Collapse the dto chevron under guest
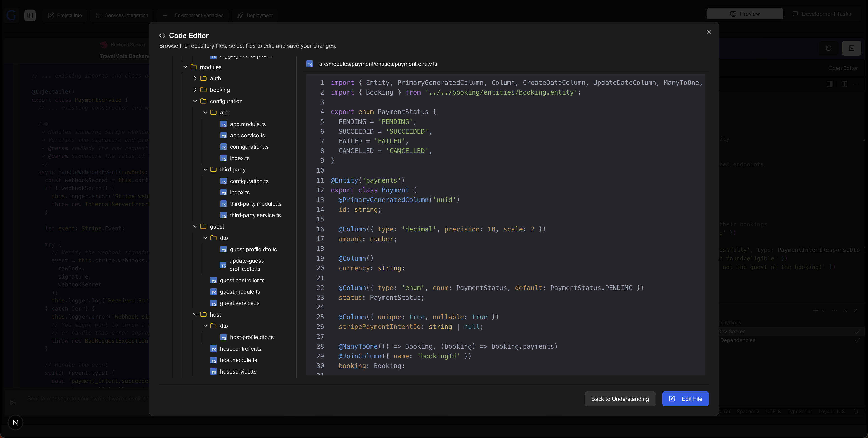The image size is (868, 438). pyautogui.click(x=205, y=238)
